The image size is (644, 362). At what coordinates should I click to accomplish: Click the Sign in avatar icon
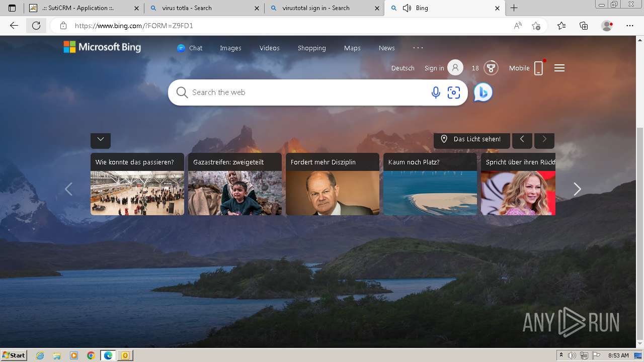[455, 68]
